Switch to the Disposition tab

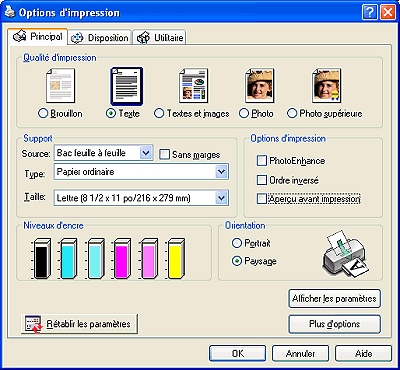click(x=100, y=38)
